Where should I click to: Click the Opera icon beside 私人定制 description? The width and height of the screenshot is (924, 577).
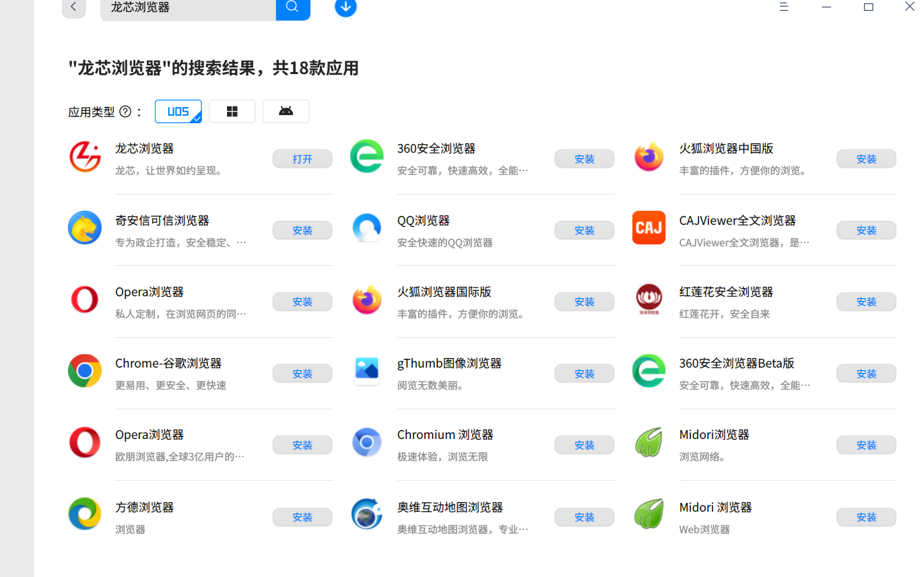[85, 300]
